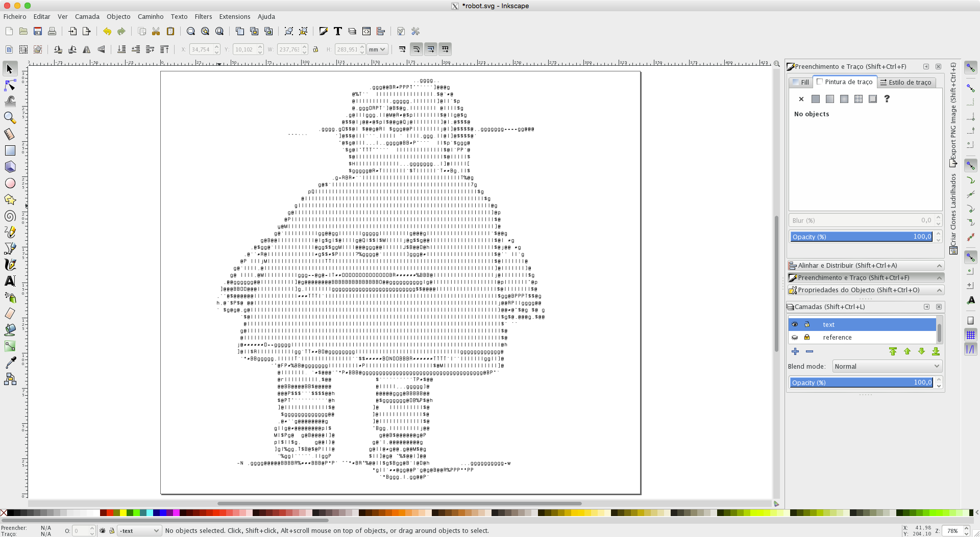The width and height of the screenshot is (980, 537).
Task: Activate the Calligraphy tool
Action: (10, 264)
